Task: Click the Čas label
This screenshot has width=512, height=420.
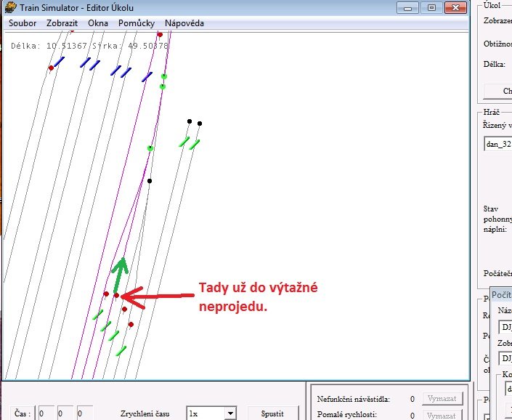Action: pyautogui.click(x=23, y=413)
